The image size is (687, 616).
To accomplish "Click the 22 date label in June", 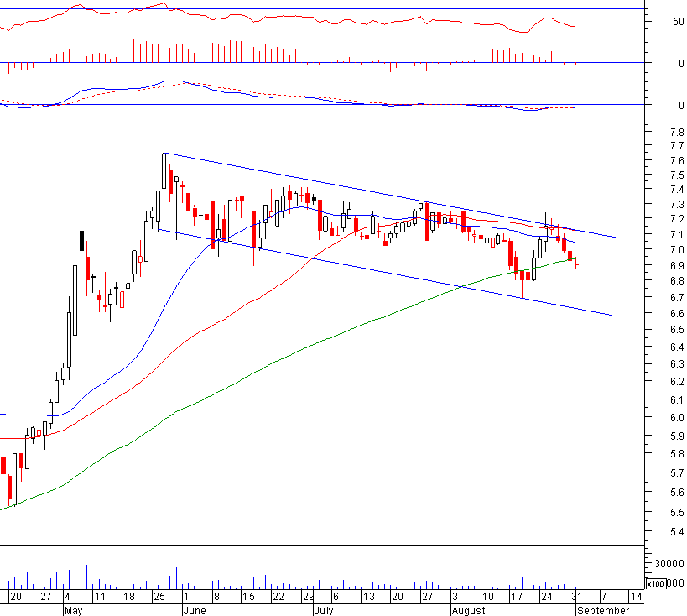I will click(x=278, y=596).
